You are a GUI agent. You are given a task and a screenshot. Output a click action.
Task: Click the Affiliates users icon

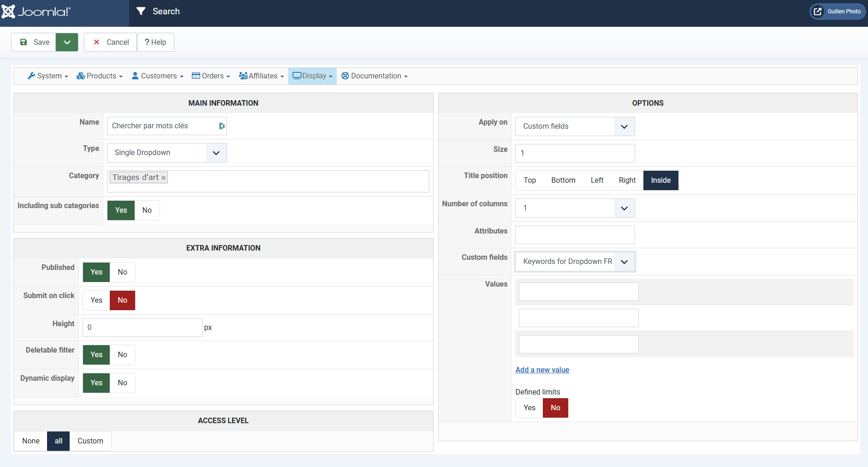tap(243, 76)
